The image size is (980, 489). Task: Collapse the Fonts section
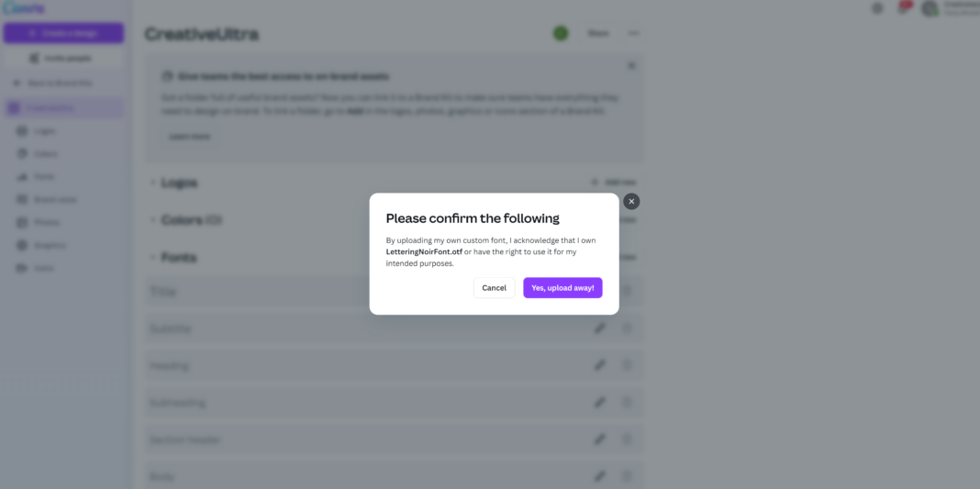pos(153,258)
